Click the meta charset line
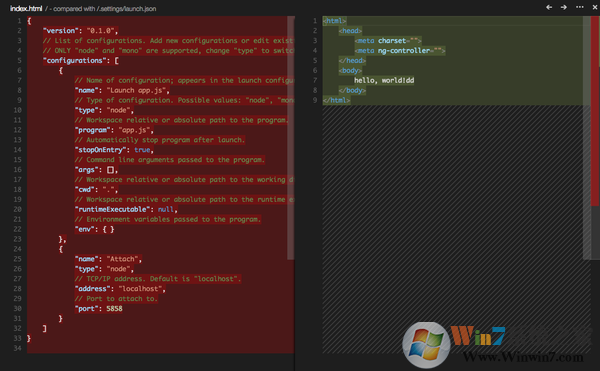 pos(388,41)
